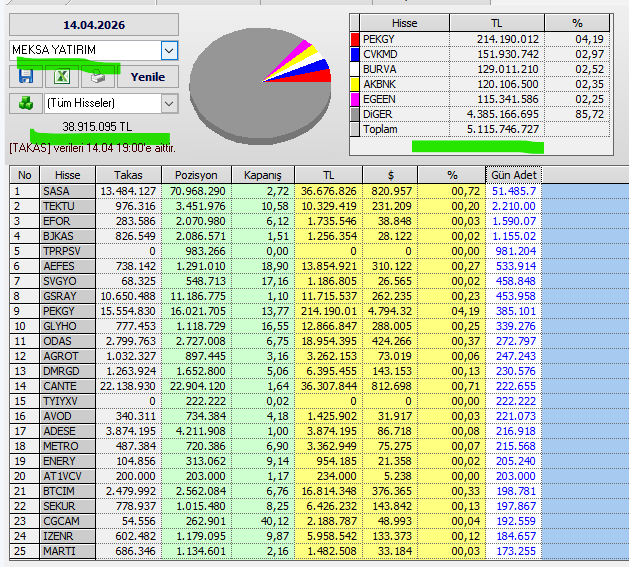629x567 pixels.
Task: Click the 38.915.095 TL total label
Action: coord(97,127)
